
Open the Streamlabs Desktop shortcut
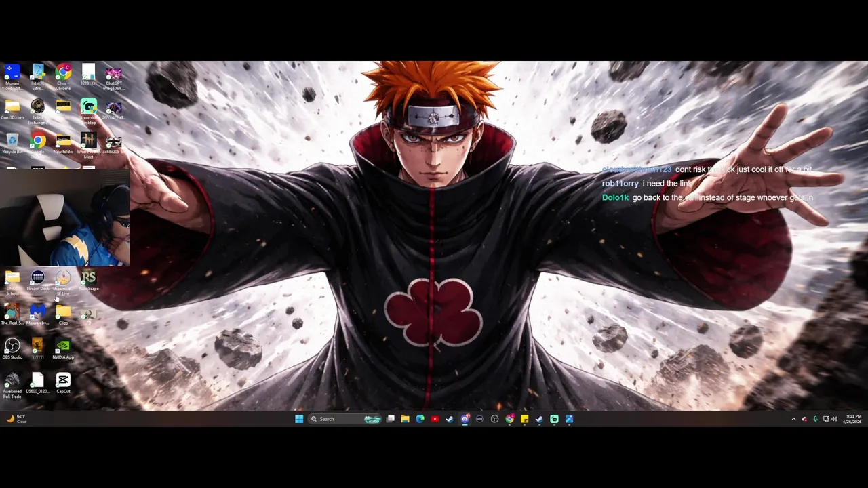pos(88,111)
